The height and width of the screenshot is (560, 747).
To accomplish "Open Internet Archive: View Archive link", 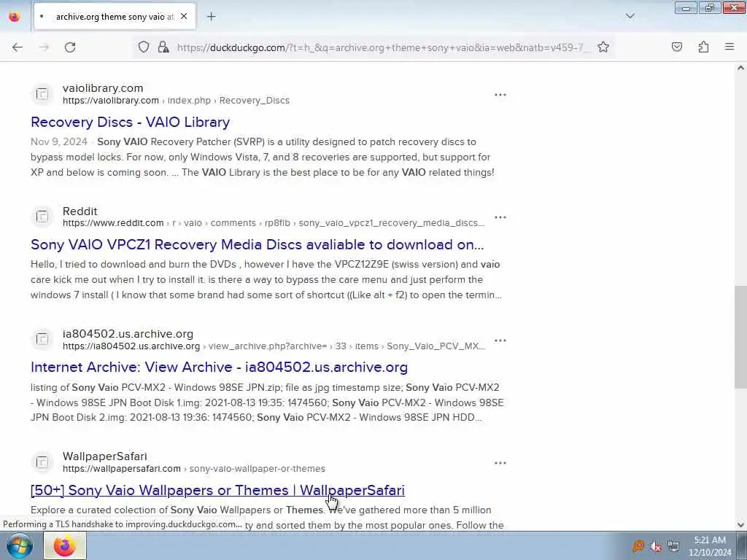I will point(219,367).
